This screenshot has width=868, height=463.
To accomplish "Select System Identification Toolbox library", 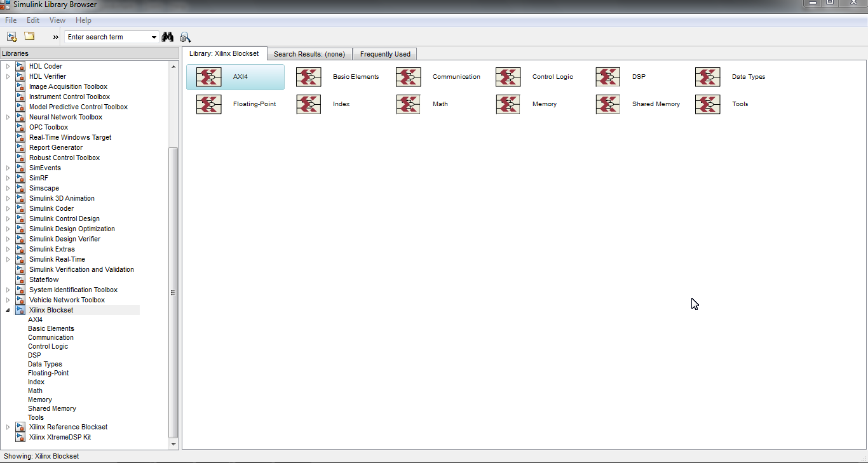I will [73, 290].
